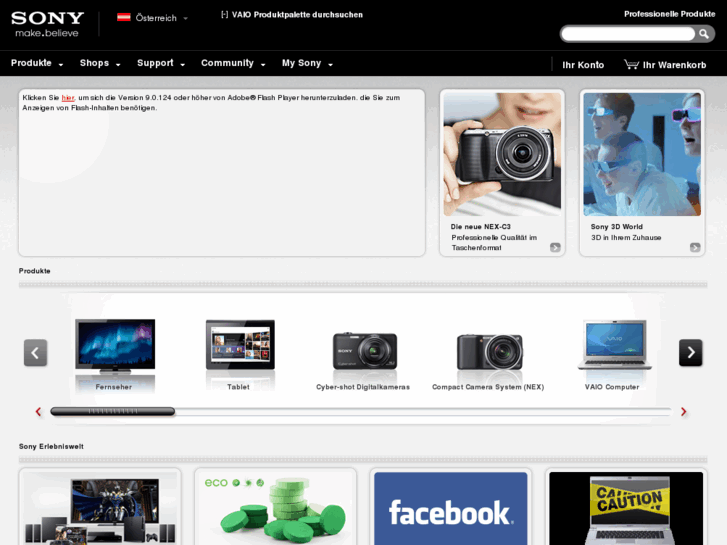The image size is (727, 545).
Task: Select the VAIO laptop product image
Action: pyautogui.click(x=614, y=345)
